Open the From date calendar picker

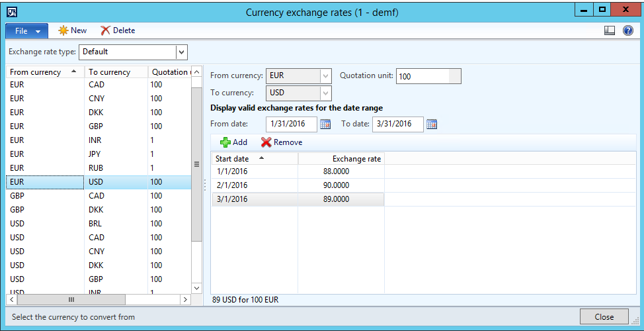[x=325, y=124]
